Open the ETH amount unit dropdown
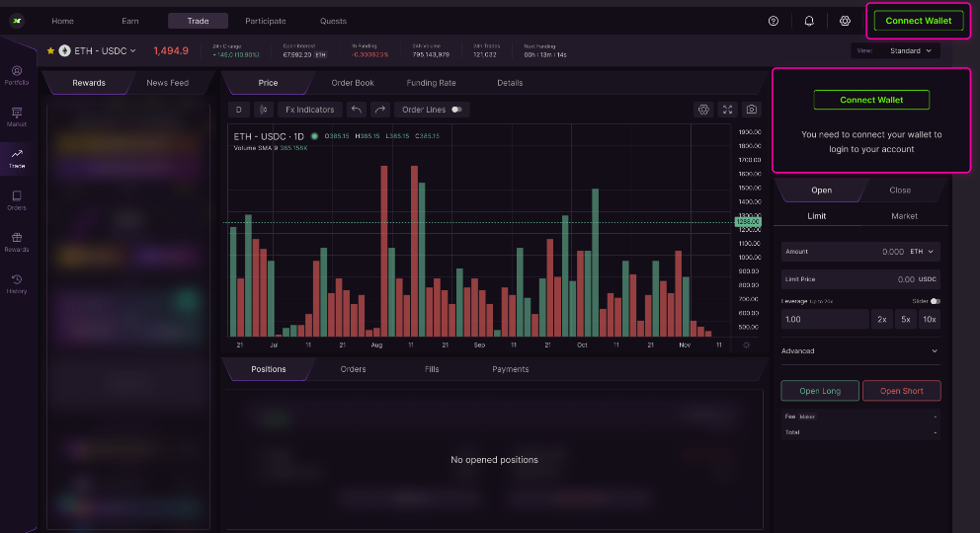980x533 pixels. coord(922,252)
